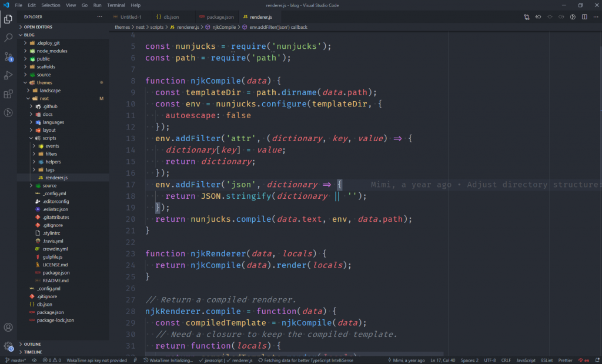The image size is (602, 364).
Task: Click the synchronize changes cloud icon
Action: coord(34,360)
